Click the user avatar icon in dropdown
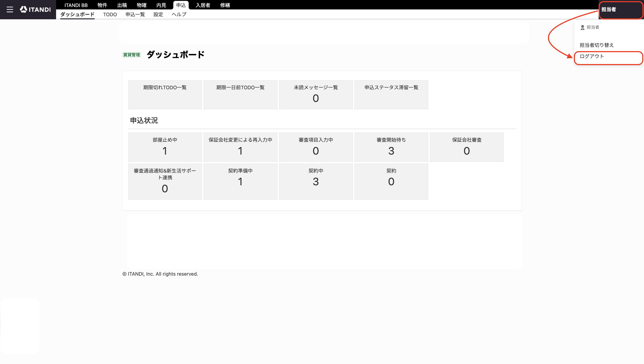644x364 pixels. click(582, 27)
